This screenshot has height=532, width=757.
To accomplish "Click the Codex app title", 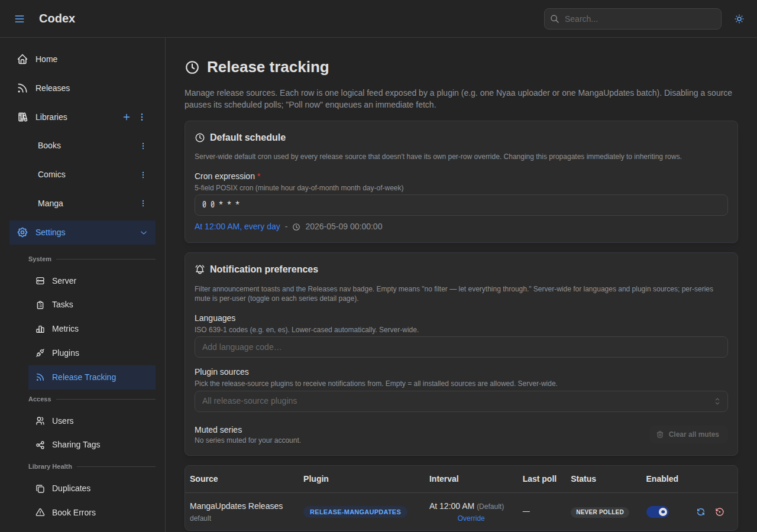I will click(x=57, y=18).
